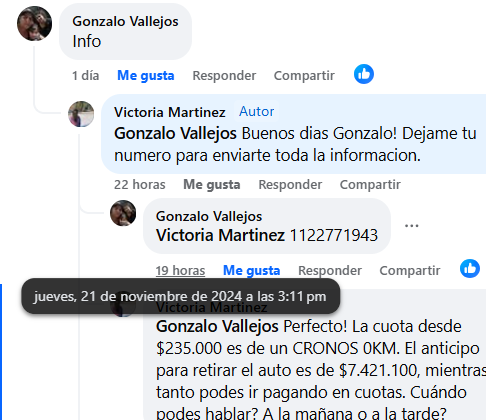Screen dimensions: 486x420
Task: Click Compartir under the phone number comment
Action: (x=410, y=271)
